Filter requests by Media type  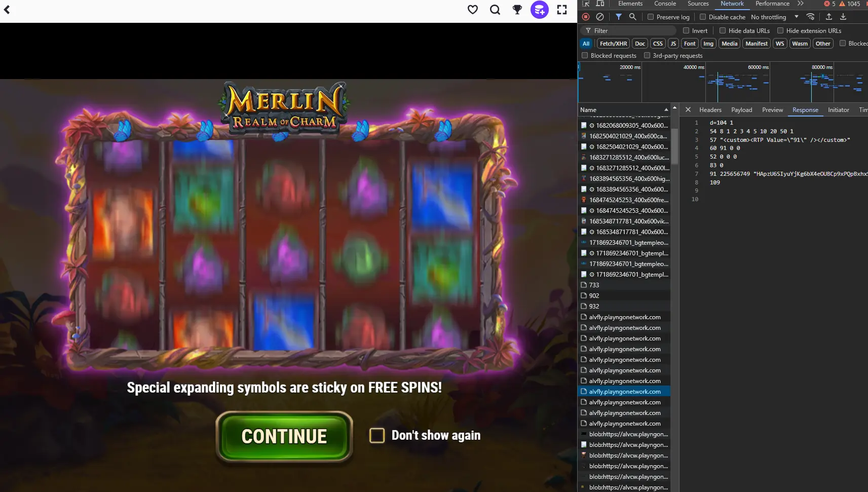click(730, 44)
